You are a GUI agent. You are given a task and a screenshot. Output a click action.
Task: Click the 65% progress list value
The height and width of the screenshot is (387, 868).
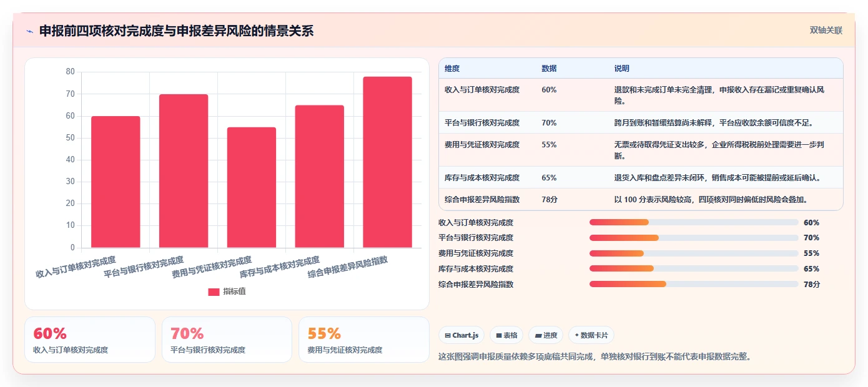(812, 269)
